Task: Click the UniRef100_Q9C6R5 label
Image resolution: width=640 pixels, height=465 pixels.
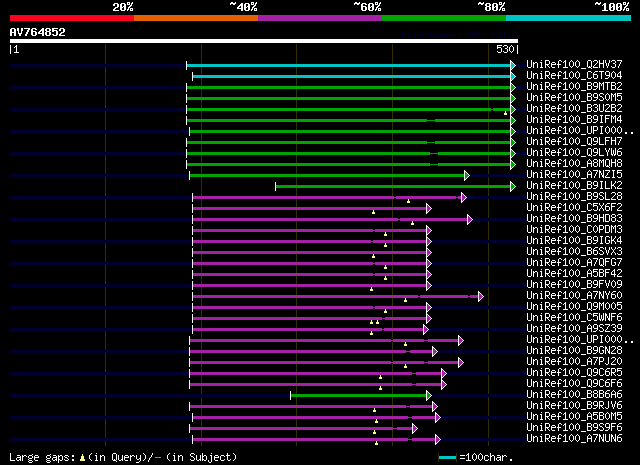Action: coord(574,373)
